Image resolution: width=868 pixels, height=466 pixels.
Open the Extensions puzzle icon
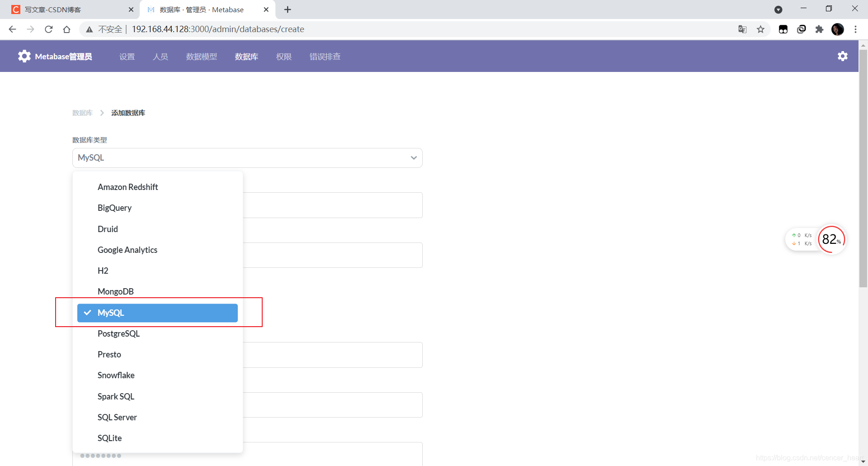tap(819, 29)
